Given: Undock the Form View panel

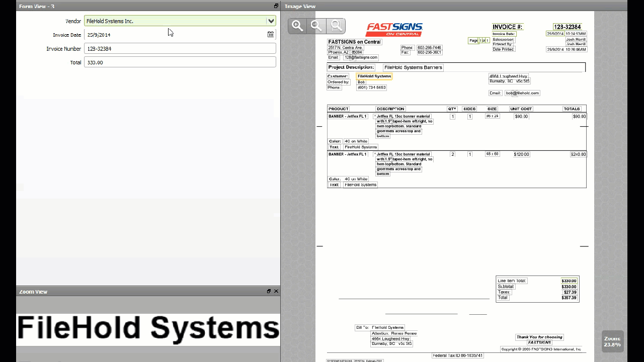Looking at the screenshot, I should tap(276, 6).
